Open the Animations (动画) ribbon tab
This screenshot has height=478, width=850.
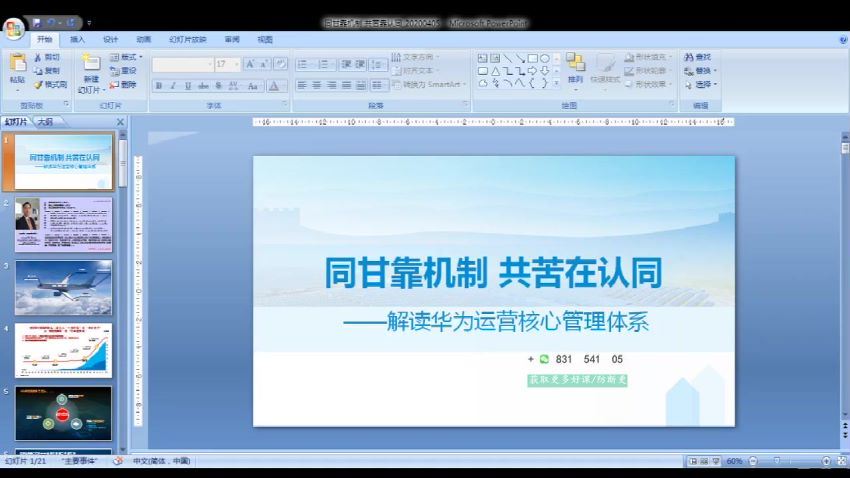tap(144, 40)
